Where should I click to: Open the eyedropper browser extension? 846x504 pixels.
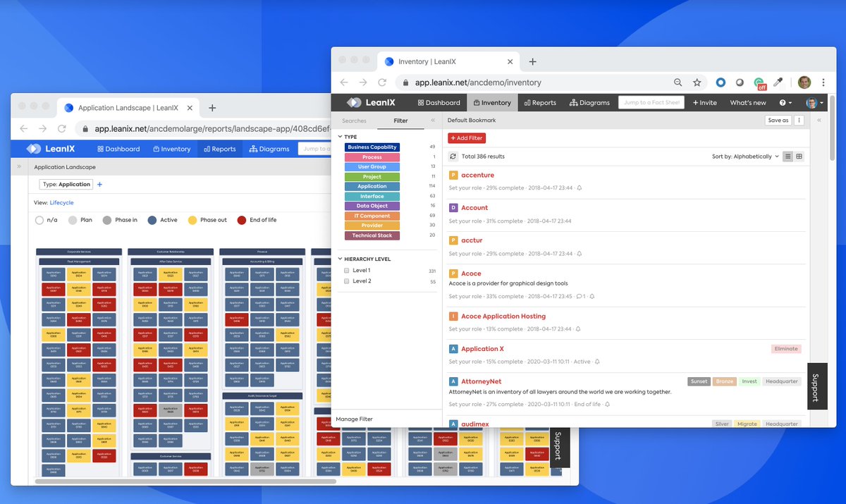click(x=779, y=82)
